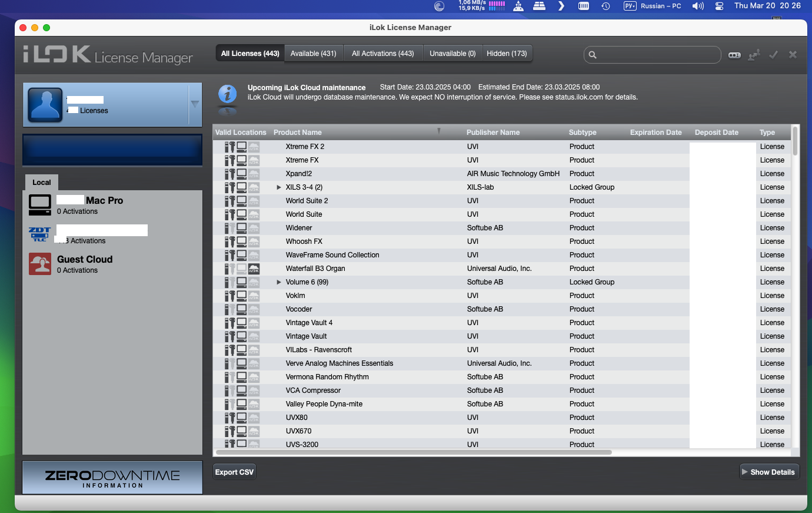Open the macOS Control Center icon

pos(719,6)
